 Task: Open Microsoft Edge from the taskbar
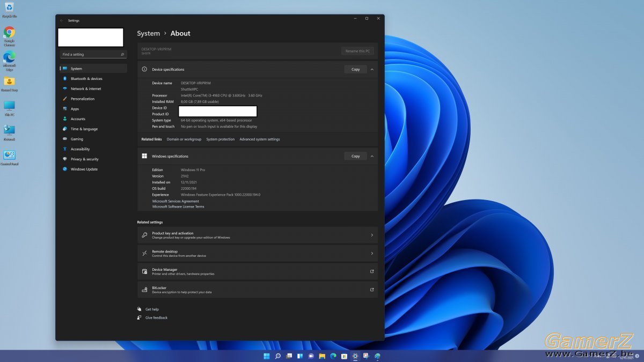pos(333,356)
